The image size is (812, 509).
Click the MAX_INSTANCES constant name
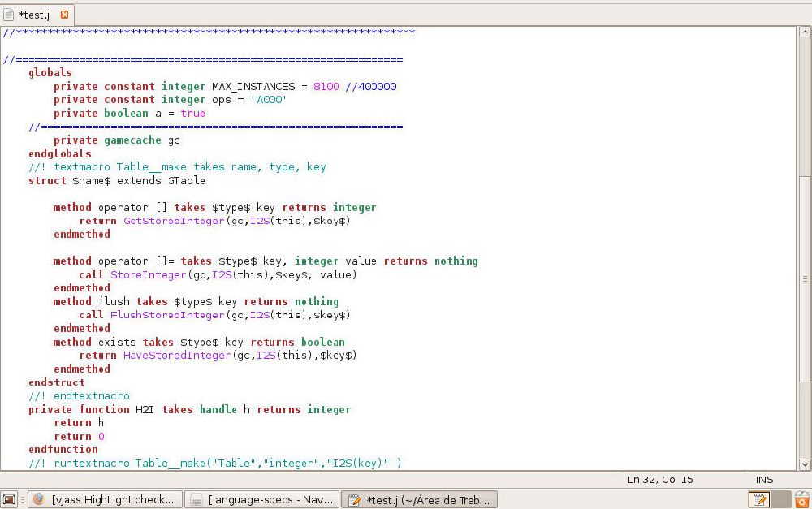[x=253, y=87]
